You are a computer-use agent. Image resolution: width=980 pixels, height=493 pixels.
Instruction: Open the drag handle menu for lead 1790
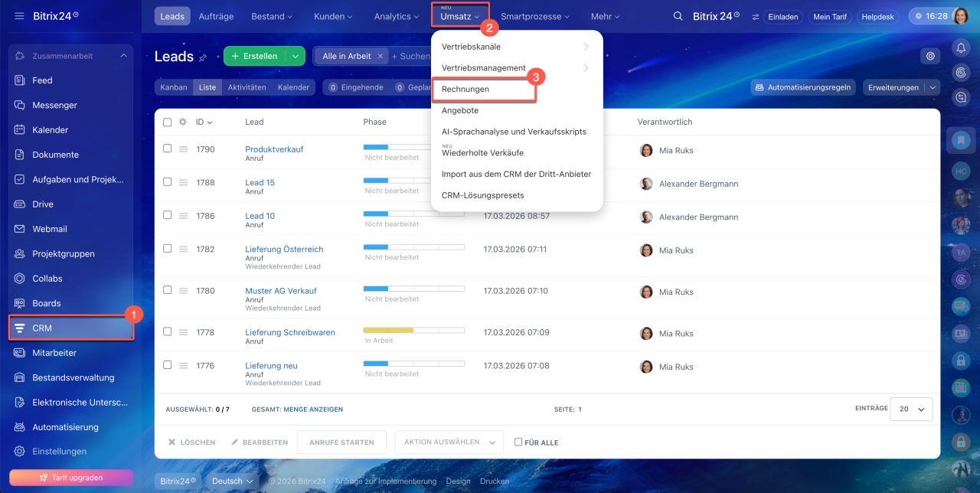(x=183, y=149)
